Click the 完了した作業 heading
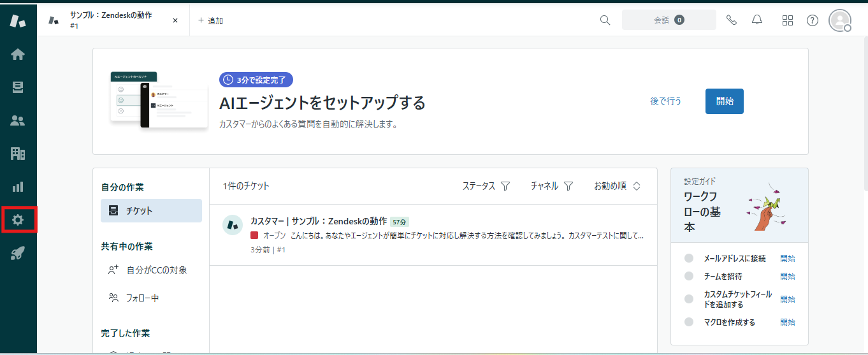Image resolution: width=868 pixels, height=355 pixels. 126,333
